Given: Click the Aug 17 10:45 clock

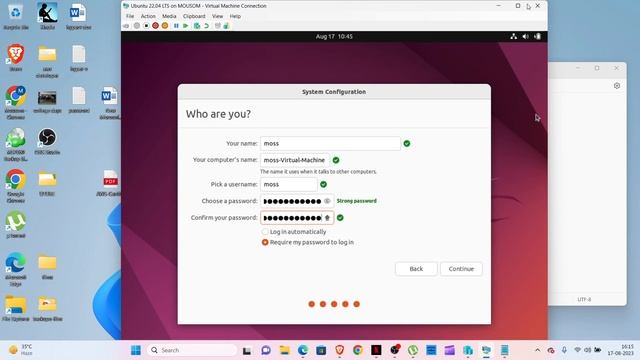Looking at the screenshot, I should pos(334,36).
